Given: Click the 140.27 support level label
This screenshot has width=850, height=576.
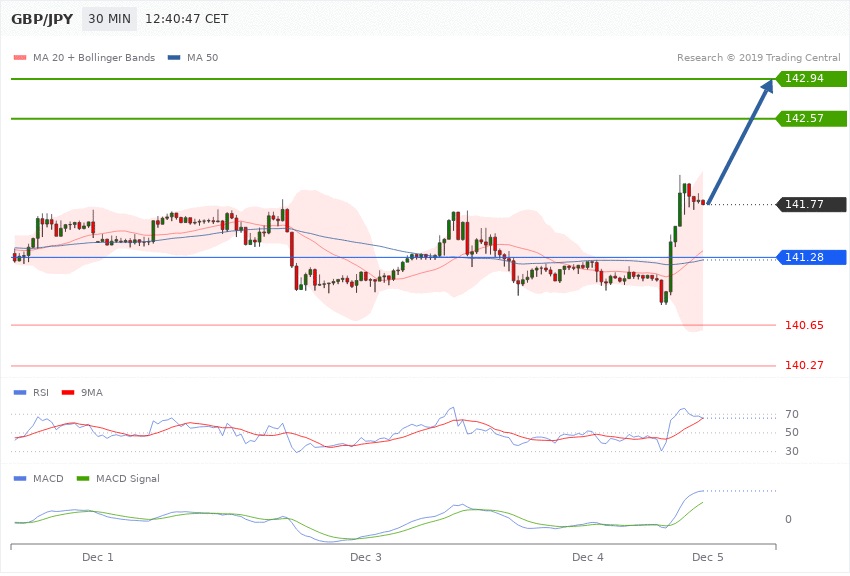Looking at the screenshot, I should click(803, 366).
